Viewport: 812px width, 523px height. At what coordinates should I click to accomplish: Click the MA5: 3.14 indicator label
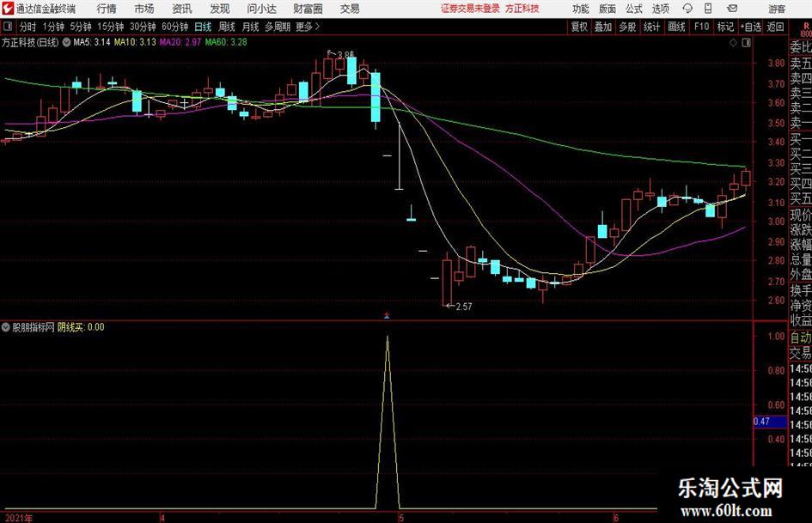click(x=92, y=42)
